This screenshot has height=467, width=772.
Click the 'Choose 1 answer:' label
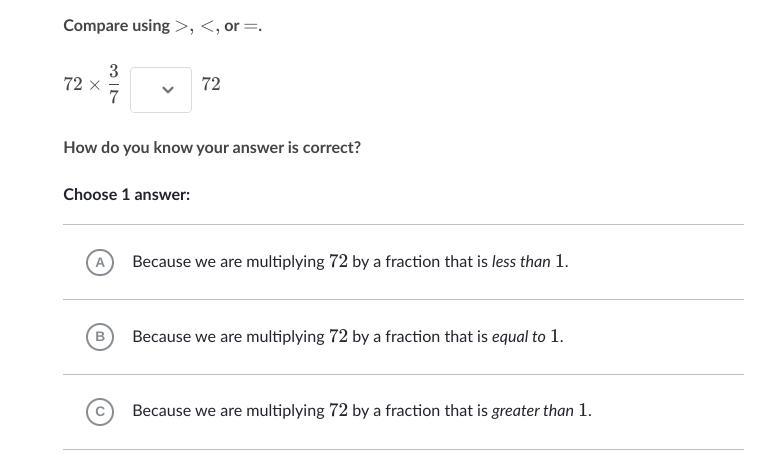point(126,195)
